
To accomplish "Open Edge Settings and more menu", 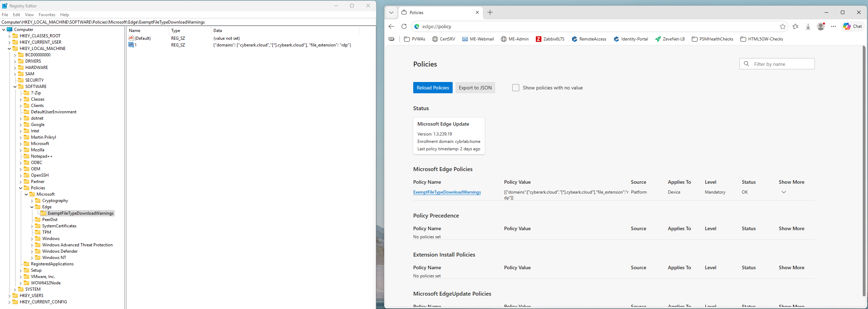I will pyautogui.click(x=833, y=26).
